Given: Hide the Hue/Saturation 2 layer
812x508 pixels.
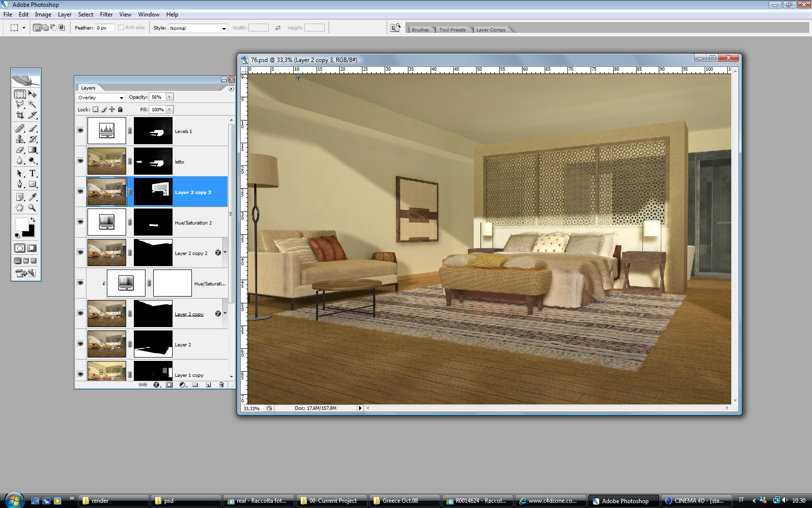Looking at the screenshot, I should click(81, 222).
